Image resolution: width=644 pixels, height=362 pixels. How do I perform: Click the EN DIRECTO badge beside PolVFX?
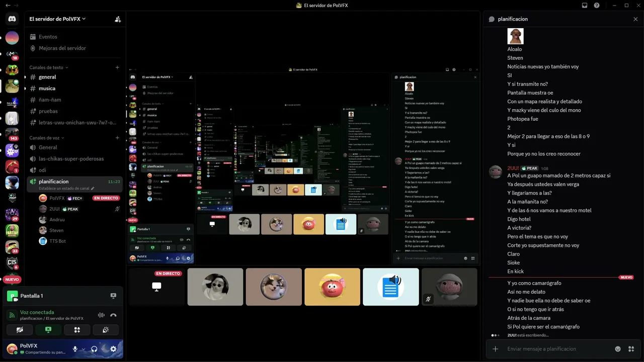[x=106, y=198]
